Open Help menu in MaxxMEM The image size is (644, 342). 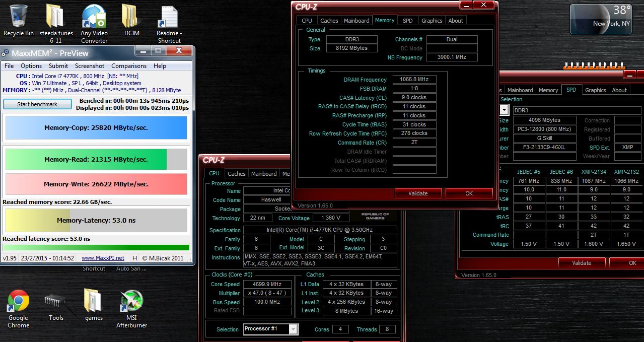(160, 66)
